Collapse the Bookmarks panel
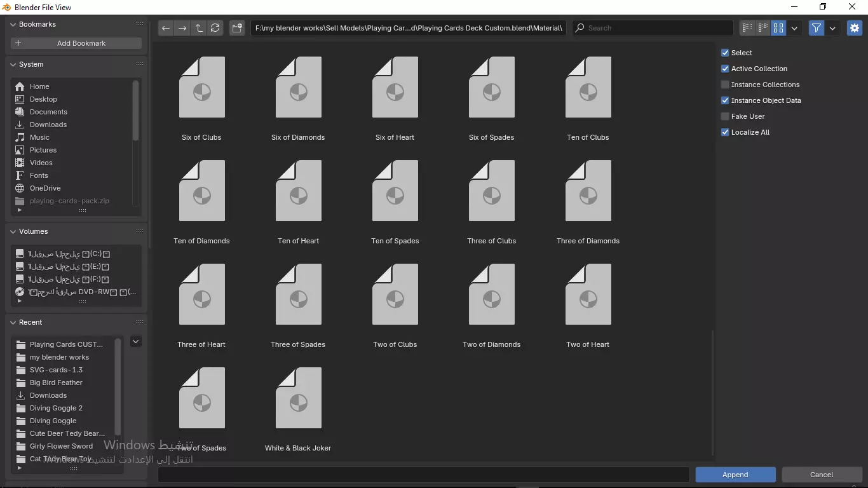 tap(13, 24)
